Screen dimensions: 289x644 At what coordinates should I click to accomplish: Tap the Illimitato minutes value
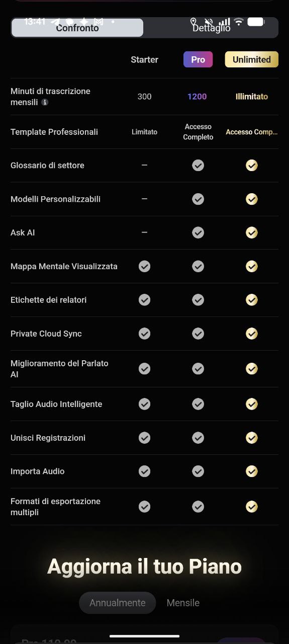[252, 97]
